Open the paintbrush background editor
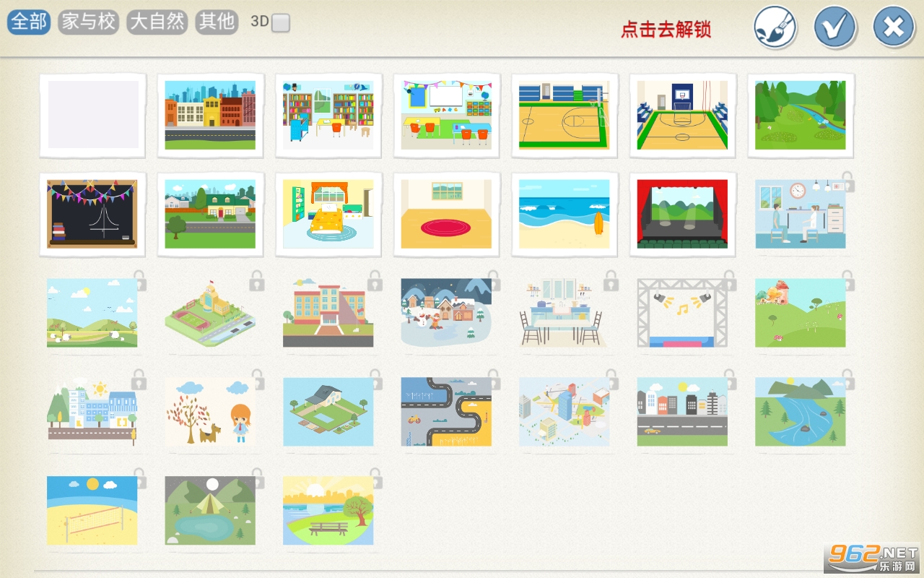The width and height of the screenshot is (924, 578). tap(775, 27)
